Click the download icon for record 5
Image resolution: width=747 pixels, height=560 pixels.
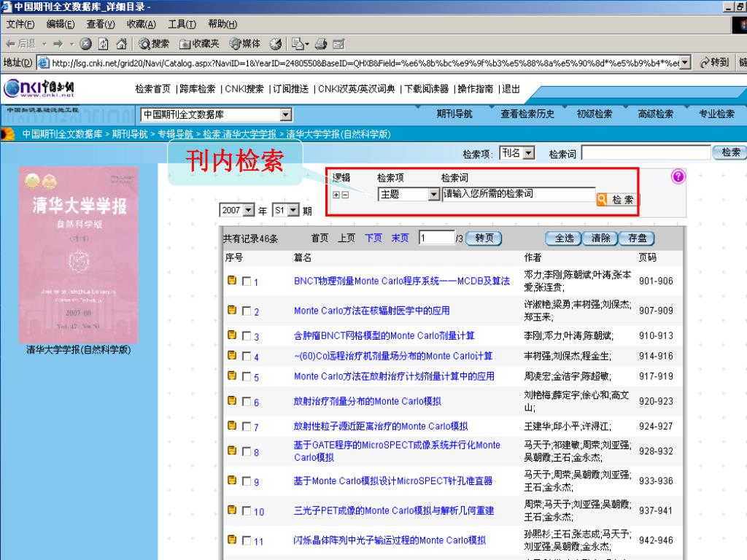(232, 376)
